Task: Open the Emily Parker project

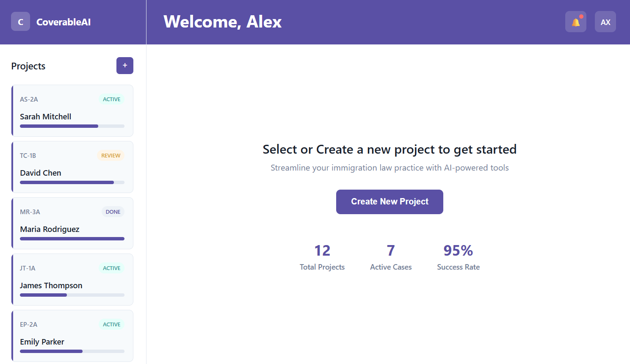Action: pos(72,336)
